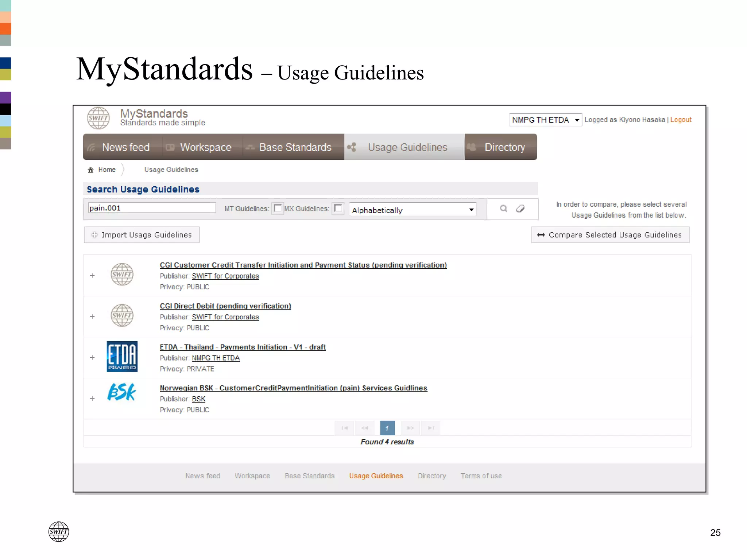Open BSK publisher link
Image resolution: width=747 pixels, height=560 pixels.
pos(198,399)
